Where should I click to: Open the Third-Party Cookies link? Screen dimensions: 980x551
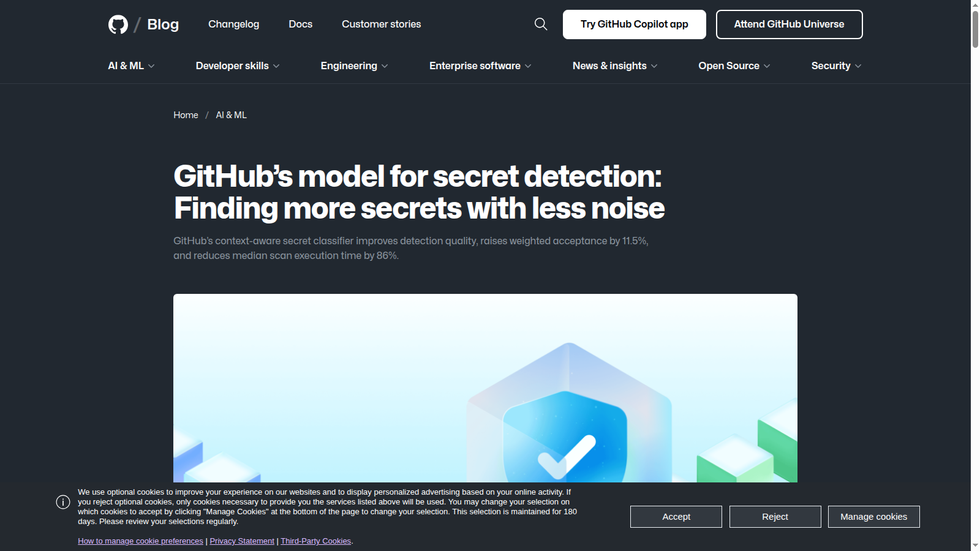click(x=316, y=541)
